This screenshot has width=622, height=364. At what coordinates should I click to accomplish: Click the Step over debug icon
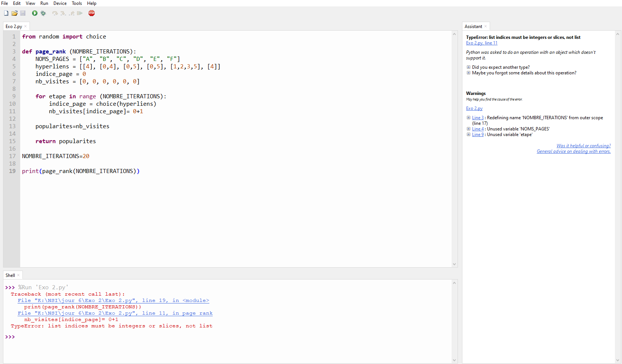coord(55,13)
